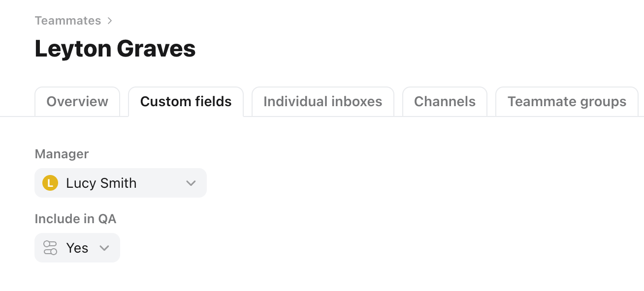The height and width of the screenshot is (291, 644).
Task: Go back to the Teammates breadcrumb
Action: (67, 21)
